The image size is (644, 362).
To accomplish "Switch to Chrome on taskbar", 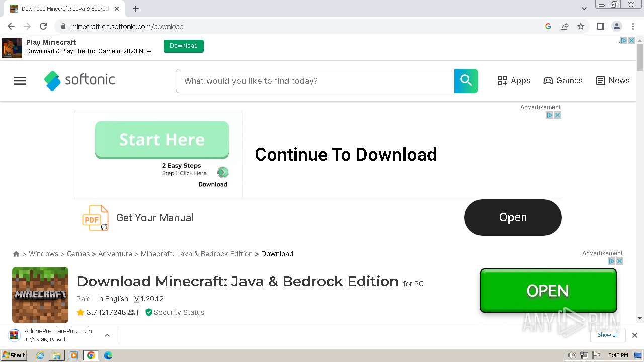I will [x=91, y=355].
